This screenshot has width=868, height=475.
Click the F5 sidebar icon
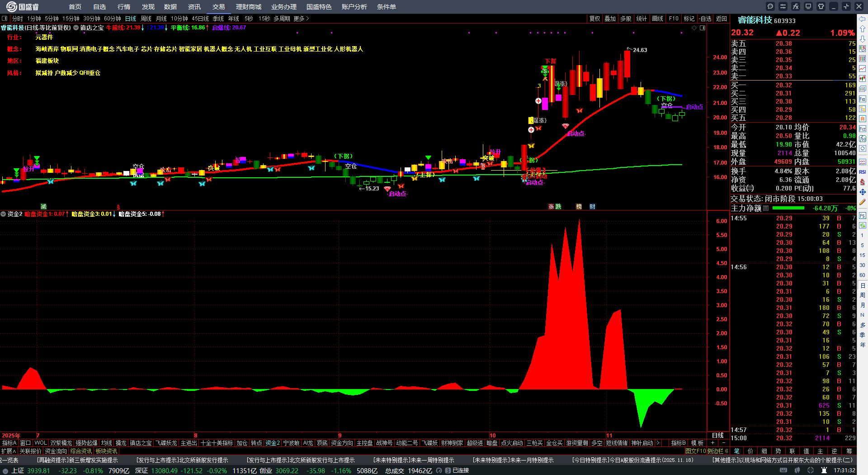coord(863,215)
